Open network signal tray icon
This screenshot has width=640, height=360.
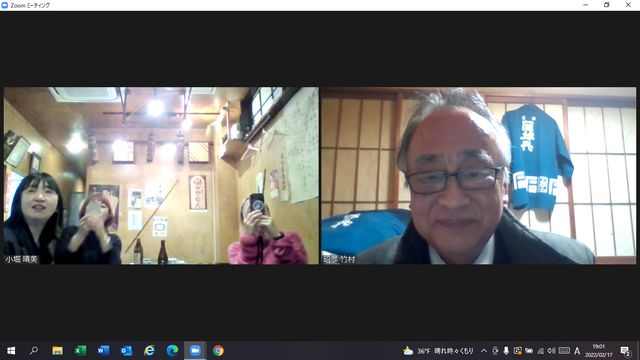[x=540, y=351]
